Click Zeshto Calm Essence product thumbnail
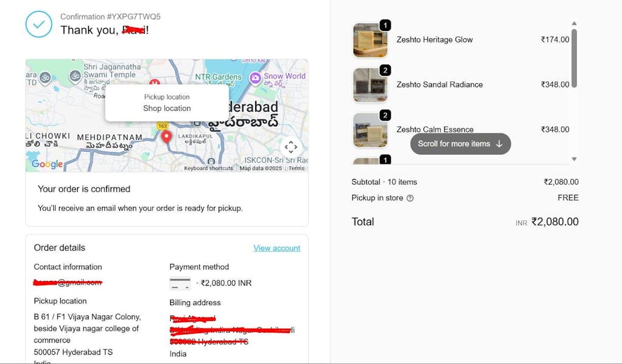The height and width of the screenshot is (364, 622). (370, 130)
